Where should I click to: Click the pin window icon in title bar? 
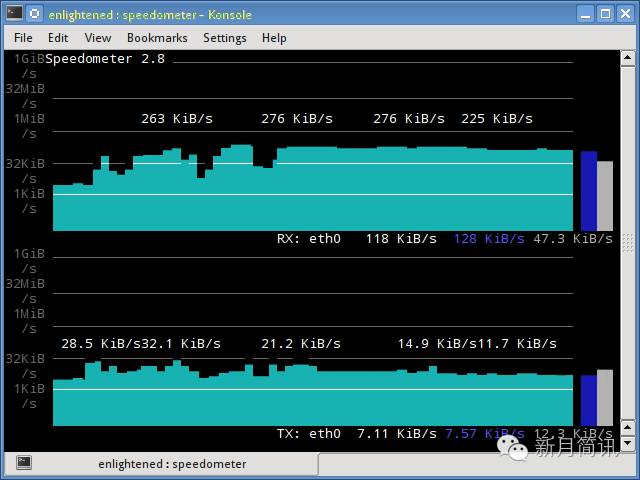click(x=35, y=13)
